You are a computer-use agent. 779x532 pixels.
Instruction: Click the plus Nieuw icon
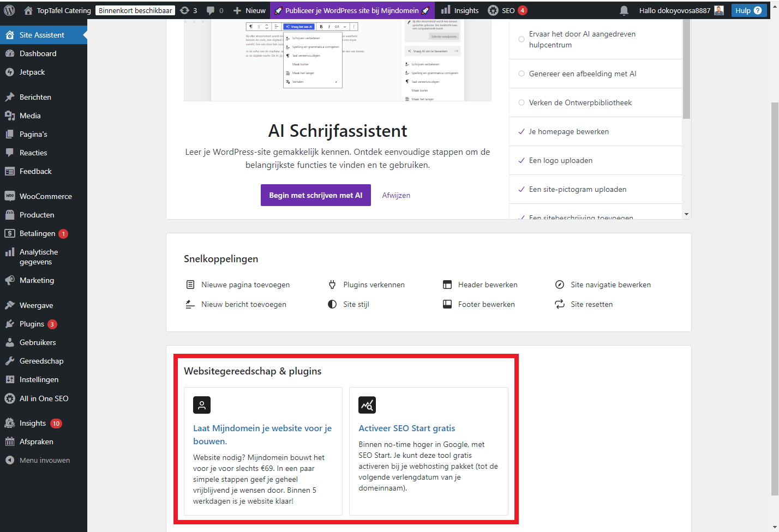pos(249,10)
